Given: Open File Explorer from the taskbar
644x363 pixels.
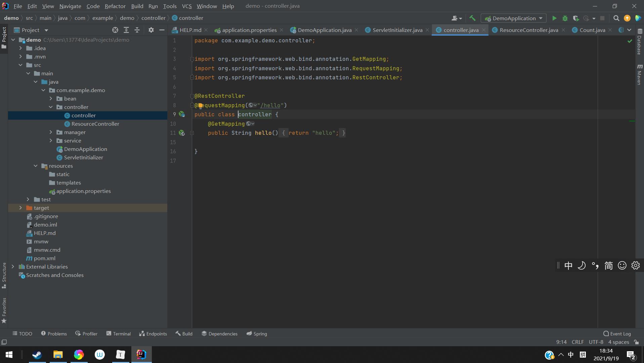Looking at the screenshot, I should coord(58,355).
